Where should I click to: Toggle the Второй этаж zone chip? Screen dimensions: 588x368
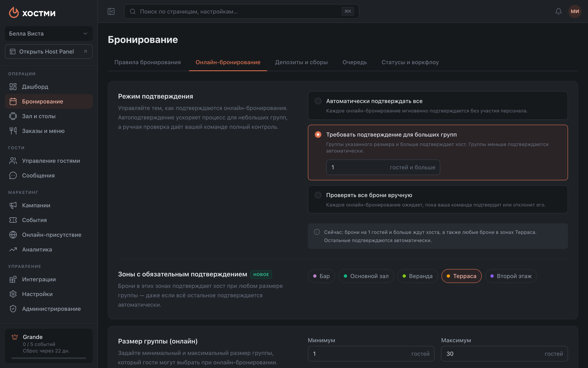coord(511,276)
